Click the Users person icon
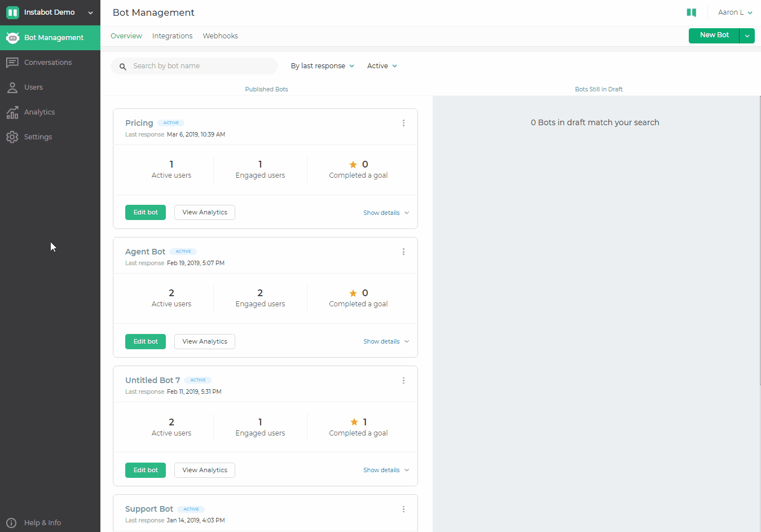 coord(12,87)
